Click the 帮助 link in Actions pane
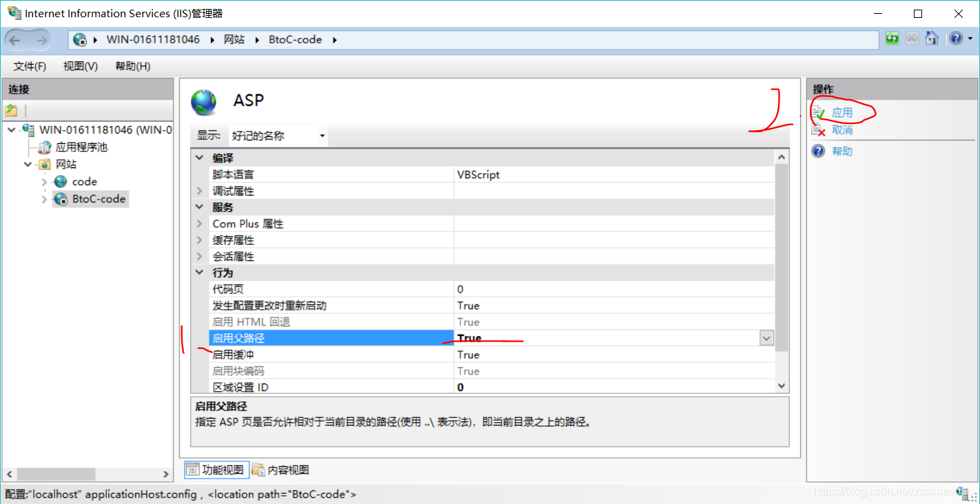 pos(842,151)
